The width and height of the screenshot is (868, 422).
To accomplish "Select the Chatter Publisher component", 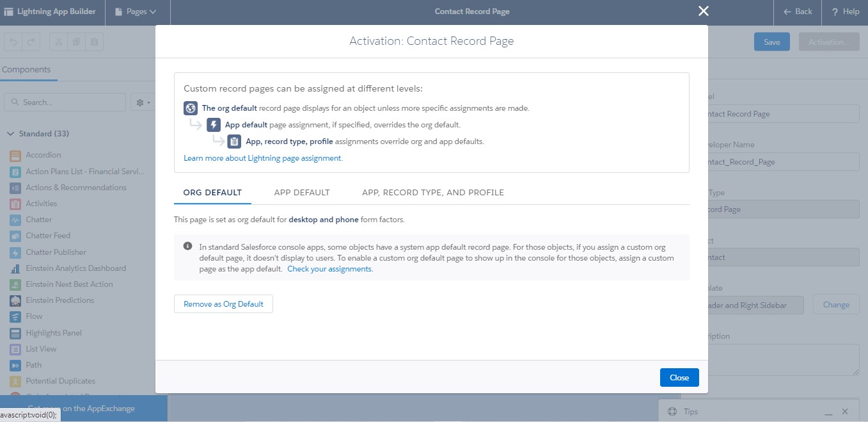I will click(x=54, y=252).
